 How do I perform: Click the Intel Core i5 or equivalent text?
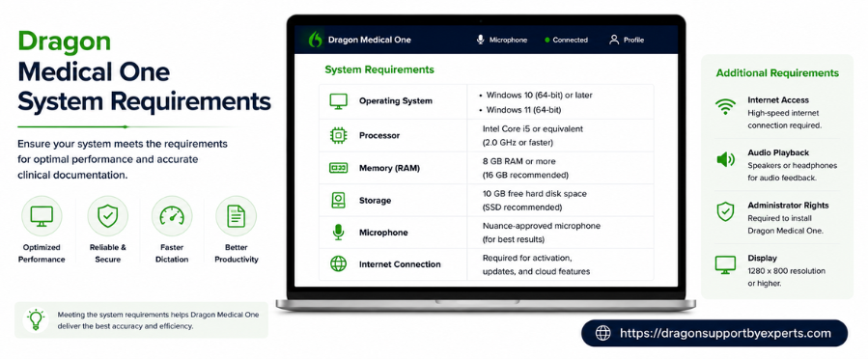click(533, 129)
